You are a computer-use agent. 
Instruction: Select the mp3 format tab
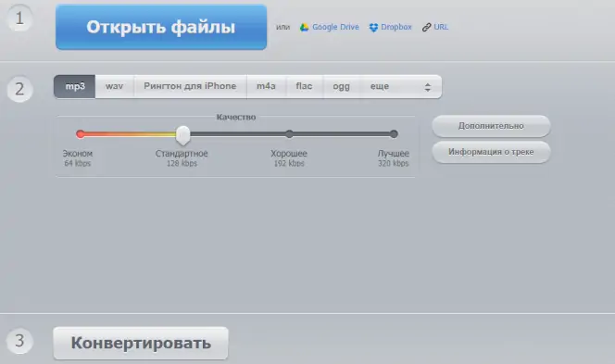tap(74, 86)
